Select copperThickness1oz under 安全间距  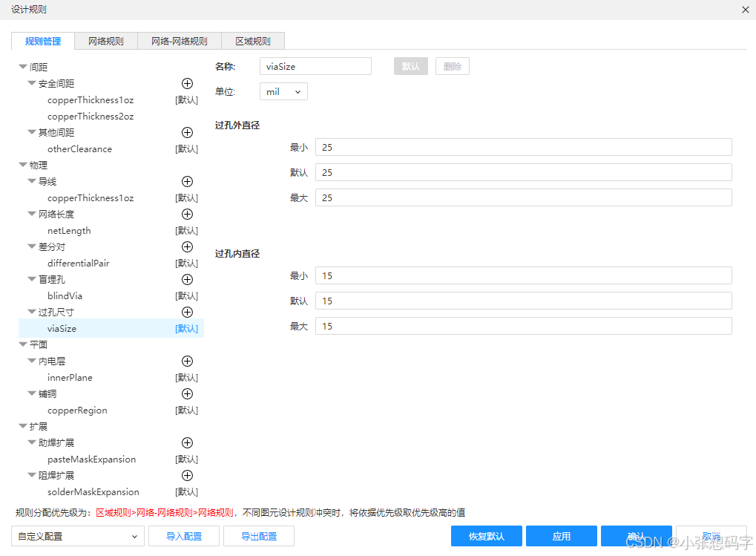tap(91, 99)
